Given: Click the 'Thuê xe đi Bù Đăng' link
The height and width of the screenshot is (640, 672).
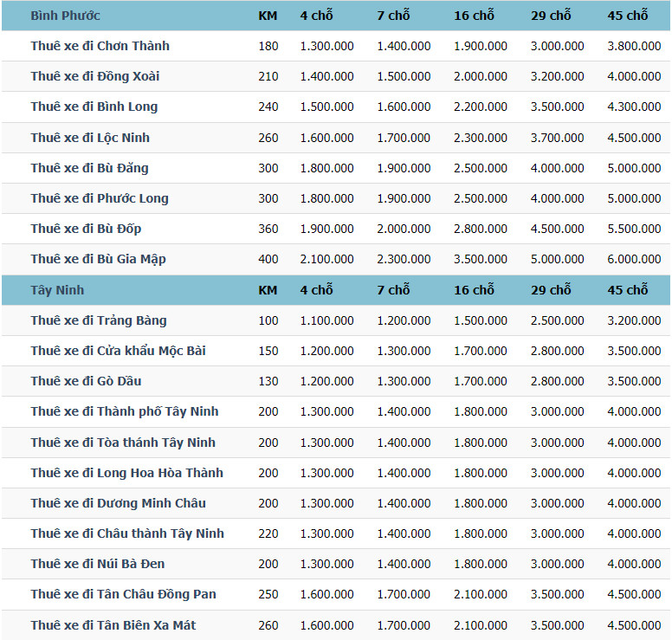Looking at the screenshot, I should tap(89, 168).
